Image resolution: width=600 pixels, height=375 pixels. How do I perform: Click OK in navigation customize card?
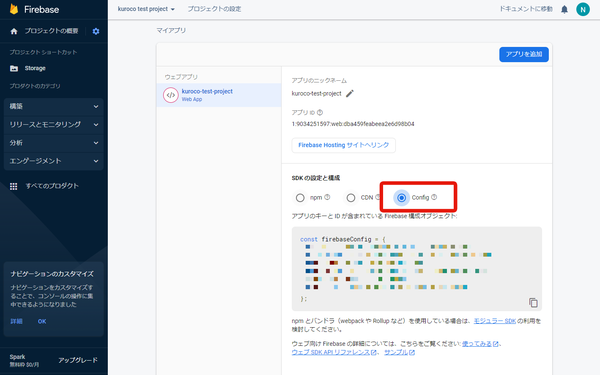pyautogui.click(x=42, y=321)
